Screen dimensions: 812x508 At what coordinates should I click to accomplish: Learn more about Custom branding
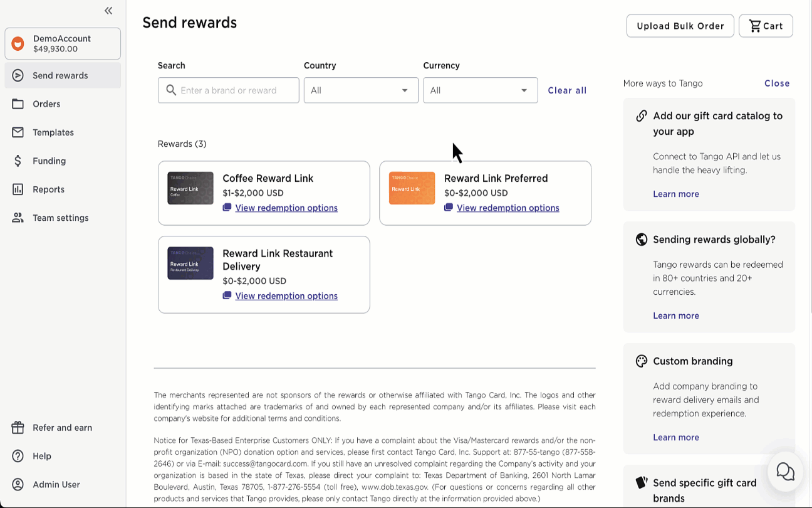[676, 437]
